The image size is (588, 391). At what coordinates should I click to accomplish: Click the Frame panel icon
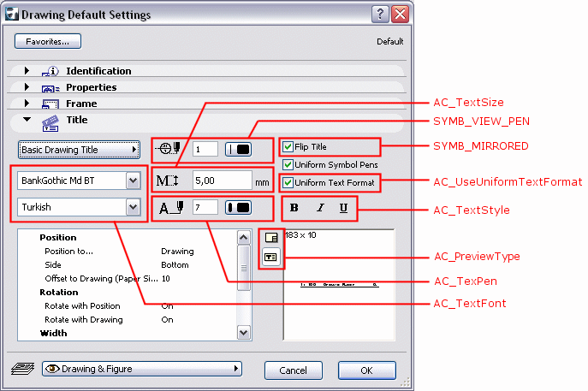click(x=50, y=104)
